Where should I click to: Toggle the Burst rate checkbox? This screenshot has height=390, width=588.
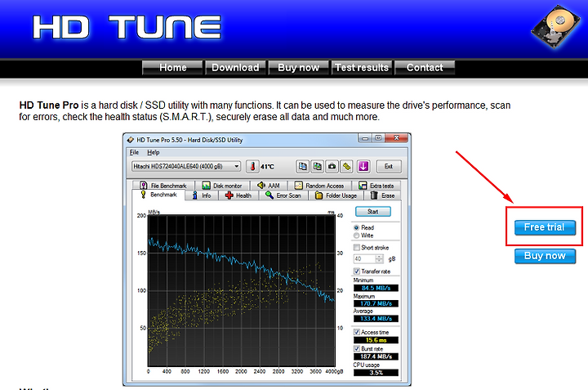(x=357, y=348)
